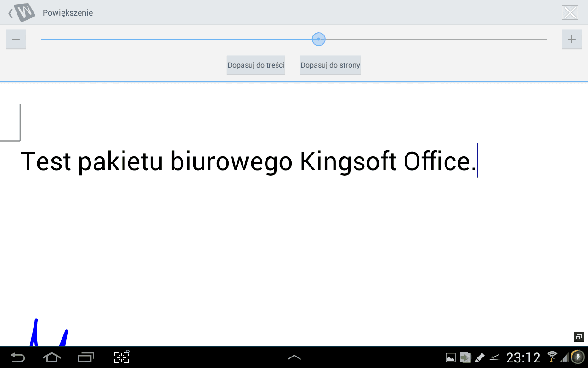Image resolution: width=588 pixels, height=368 pixels.
Task: Click the Powiększenie title text
Action: coord(68,13)
